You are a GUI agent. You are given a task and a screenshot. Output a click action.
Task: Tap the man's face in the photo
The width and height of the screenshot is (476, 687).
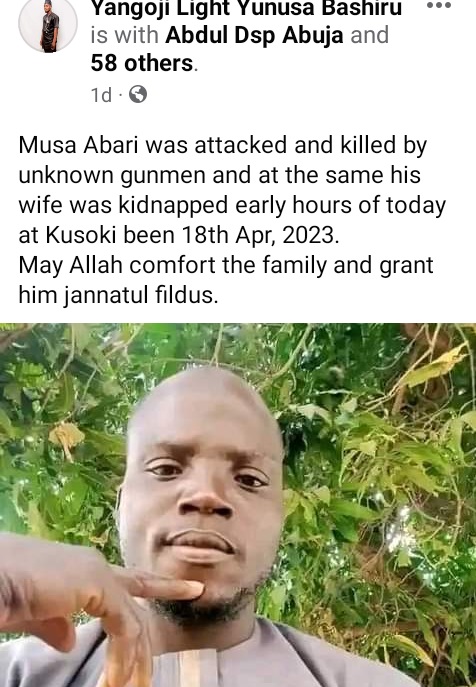coord(202,491)
